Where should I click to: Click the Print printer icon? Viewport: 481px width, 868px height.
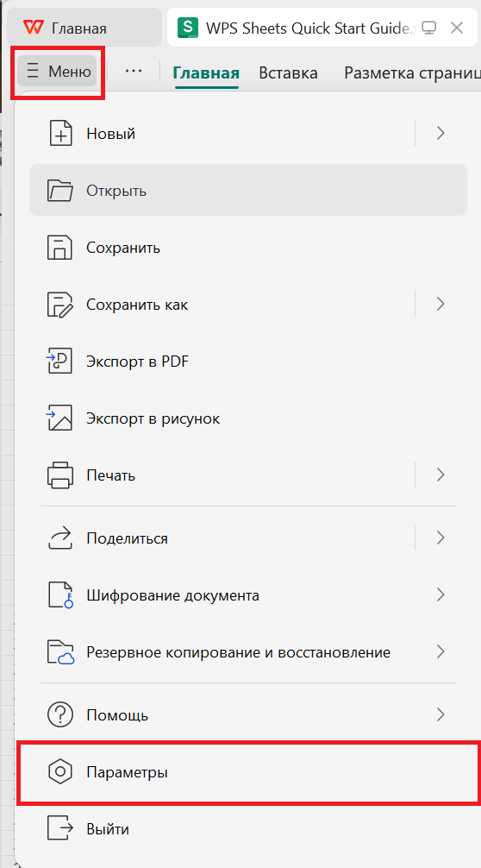[60, 475]
